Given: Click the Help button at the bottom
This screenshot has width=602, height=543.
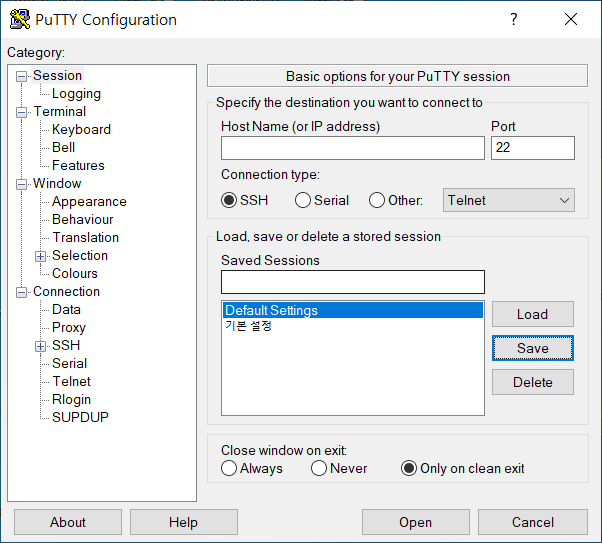Looking at the screenshot, I should tap(184, 522).
